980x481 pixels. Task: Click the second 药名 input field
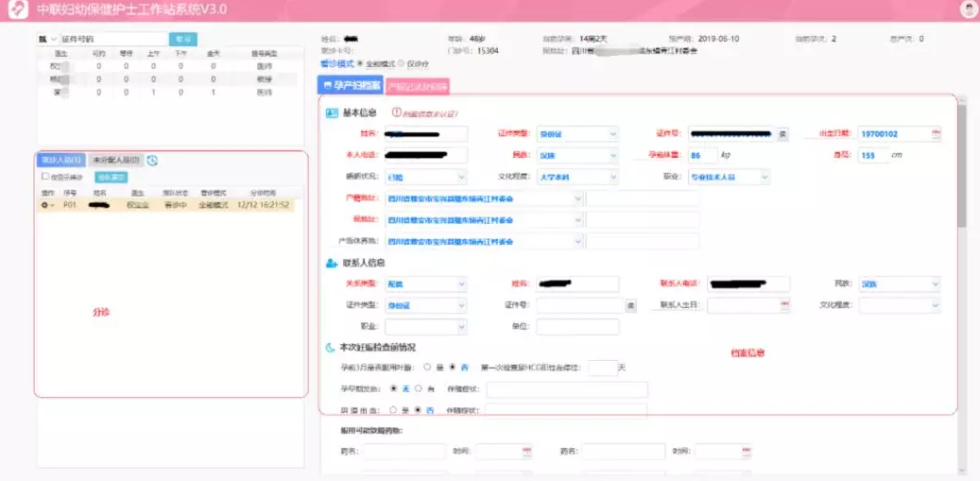coord(624,452)
